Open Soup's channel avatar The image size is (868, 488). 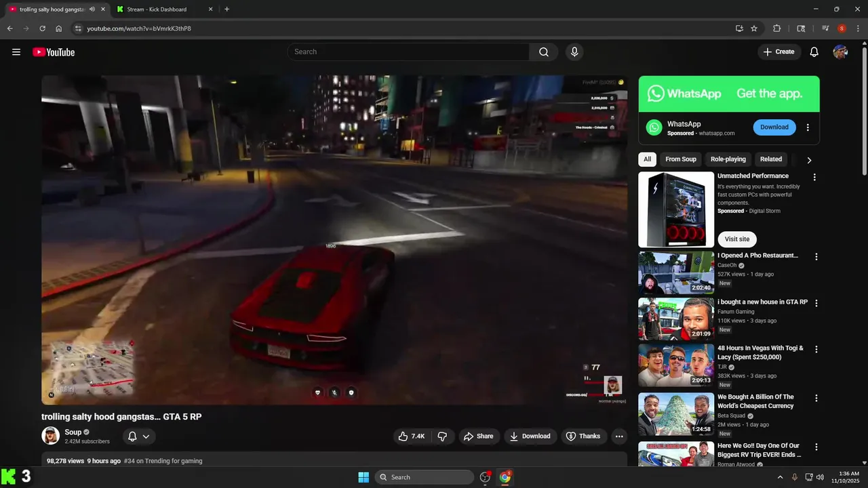coord(50,436)
